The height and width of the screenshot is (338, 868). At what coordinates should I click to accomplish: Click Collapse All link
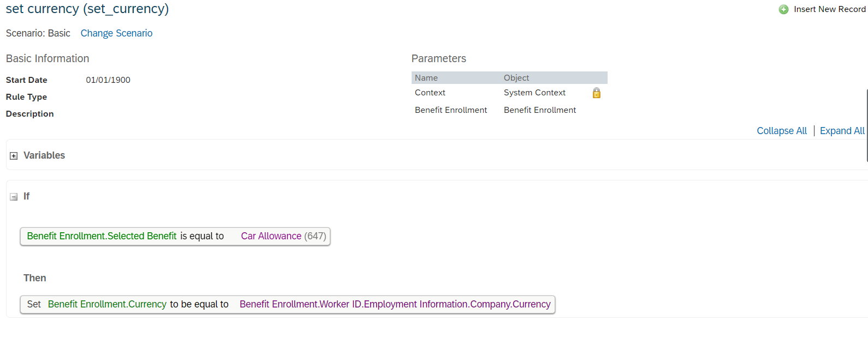(781, 131)
